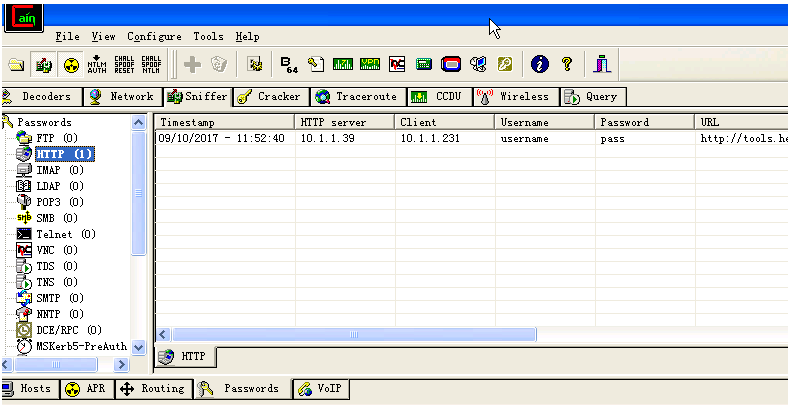Click the open file folder icon

point(17,64)
